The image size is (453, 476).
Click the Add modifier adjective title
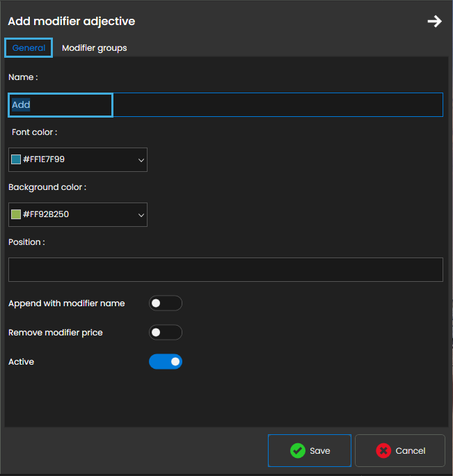pos(71,22)
